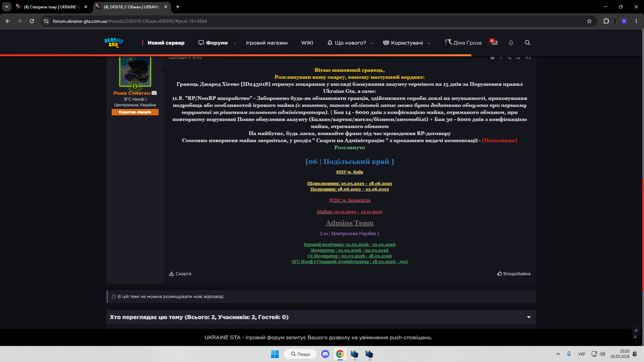Click ЗГС Неоф I Старший Адміністратор line
This screenshot has height=362, width=644.
(350, 261)
